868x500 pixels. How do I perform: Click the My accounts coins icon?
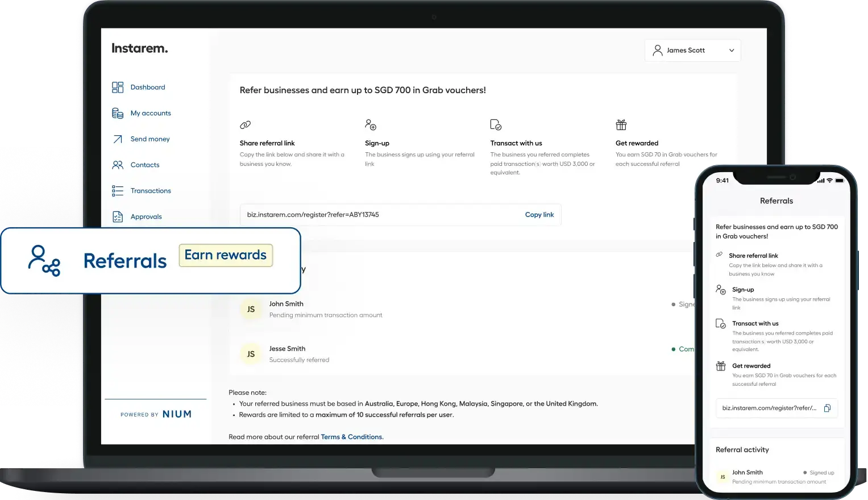pyautogui.click(x=118, y=113)
